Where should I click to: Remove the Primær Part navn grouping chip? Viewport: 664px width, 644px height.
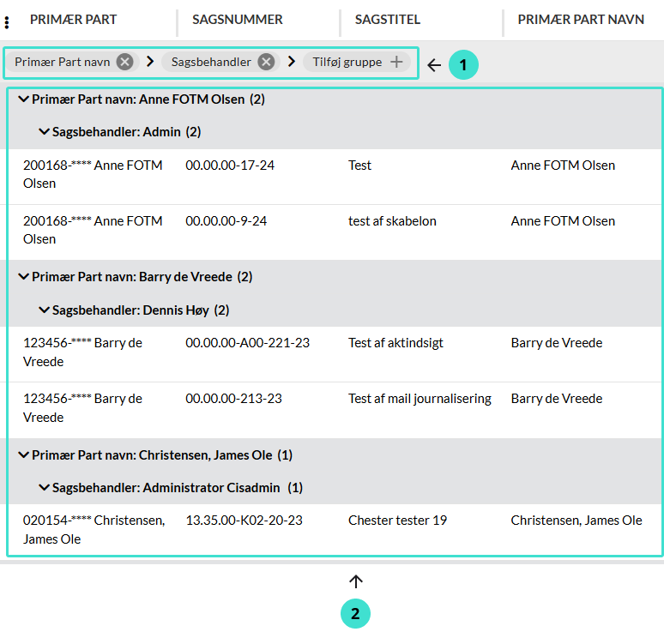click(x=125, y=62)
